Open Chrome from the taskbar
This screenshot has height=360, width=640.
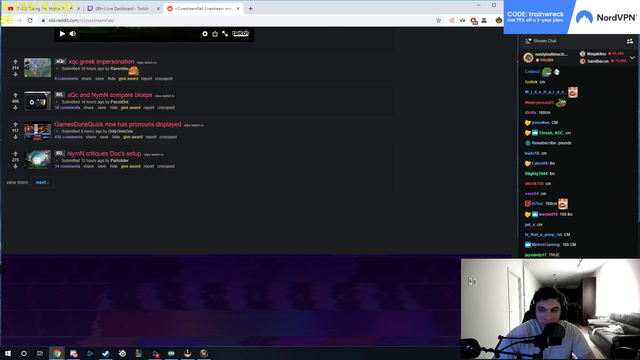click(57, 353)
